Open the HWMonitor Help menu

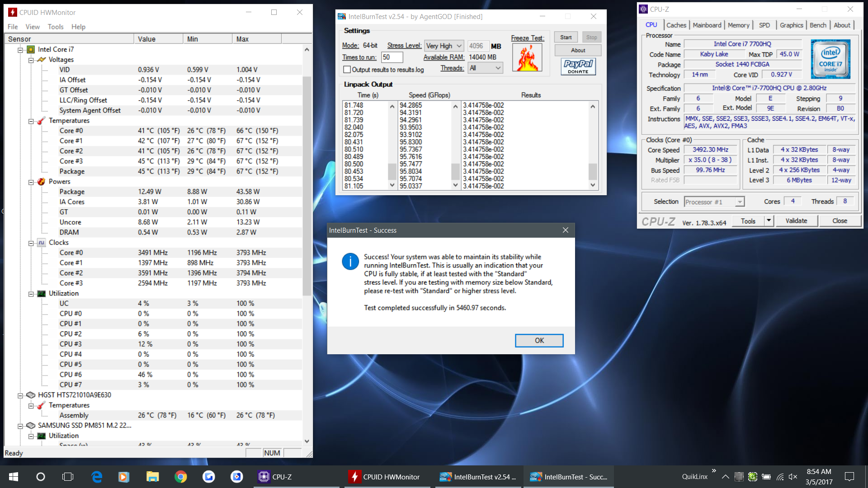78,27
